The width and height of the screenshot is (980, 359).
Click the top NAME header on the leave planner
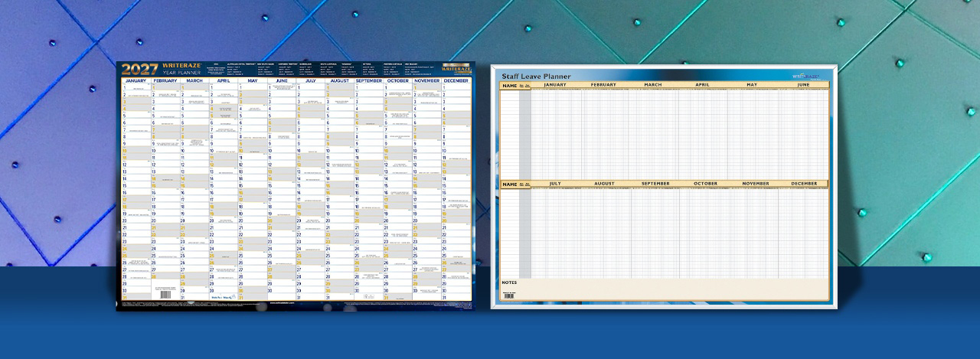pos(509,85)
